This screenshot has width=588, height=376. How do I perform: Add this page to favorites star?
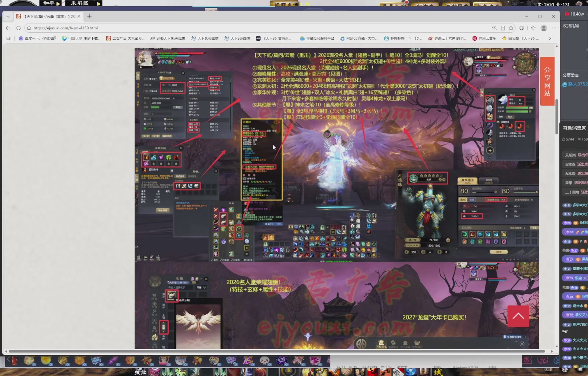pos(511,28)
